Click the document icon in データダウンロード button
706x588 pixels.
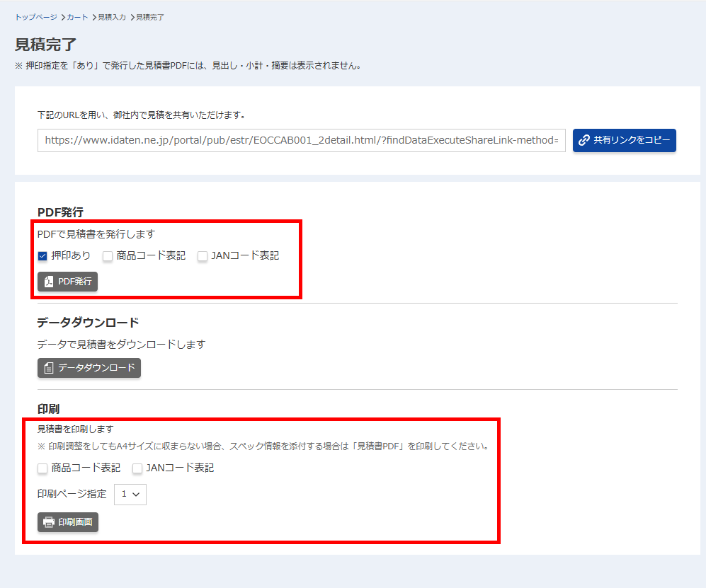coord(49,368)
